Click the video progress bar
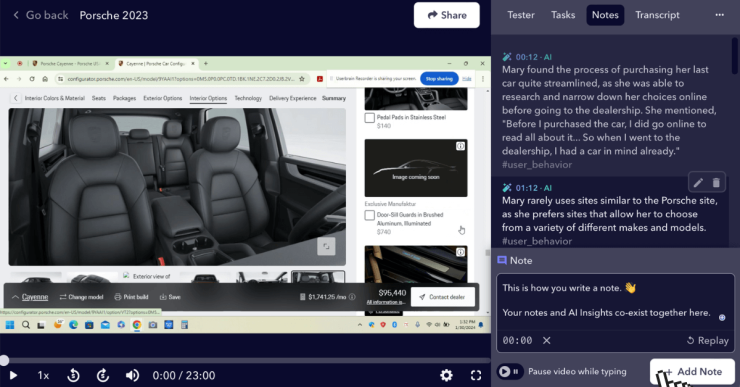 click(x=245, y=361)
